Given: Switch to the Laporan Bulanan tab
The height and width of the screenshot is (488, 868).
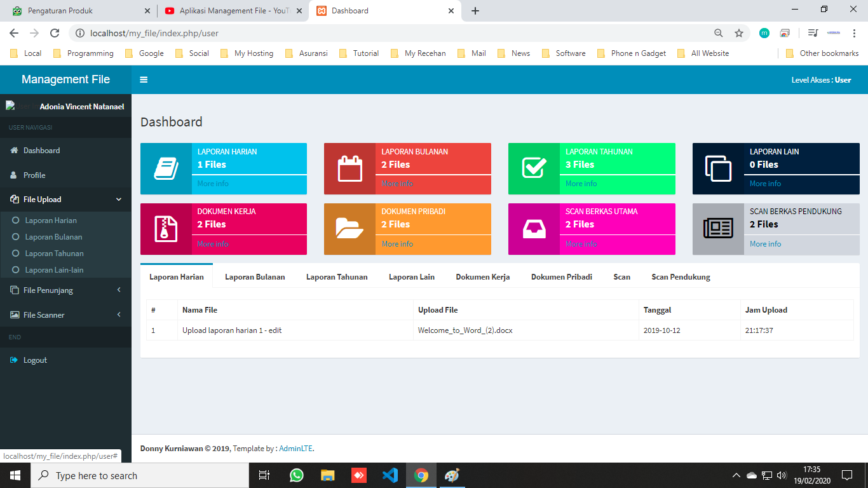Looking at the screenshot, I should [255, 277].
